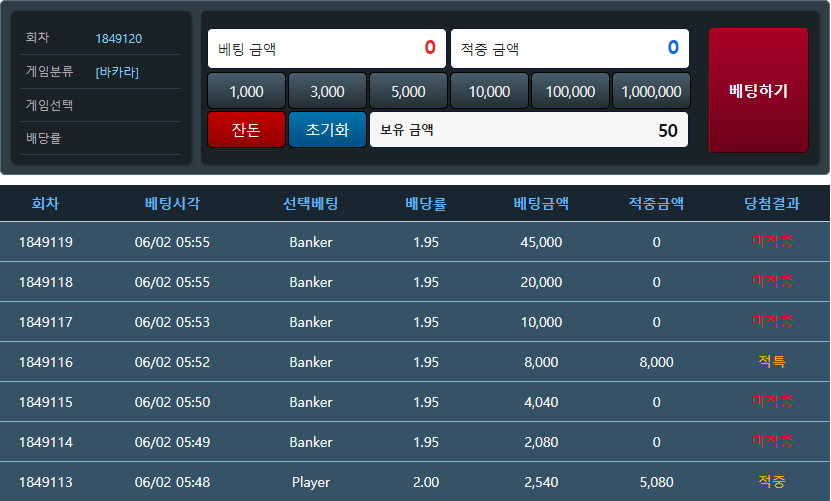831x501 pixels.
Task: Select the history row for round 1849119
Action: (x=415, y=242)
